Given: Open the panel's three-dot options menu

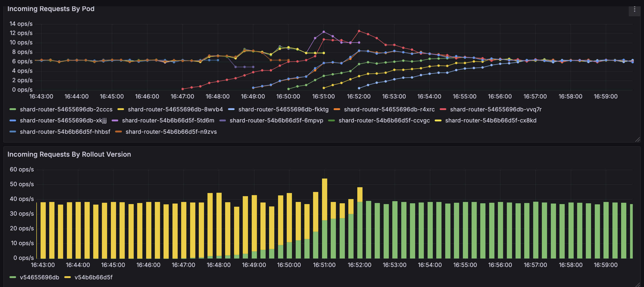Looking at the screenshot, I should (635, 10).
